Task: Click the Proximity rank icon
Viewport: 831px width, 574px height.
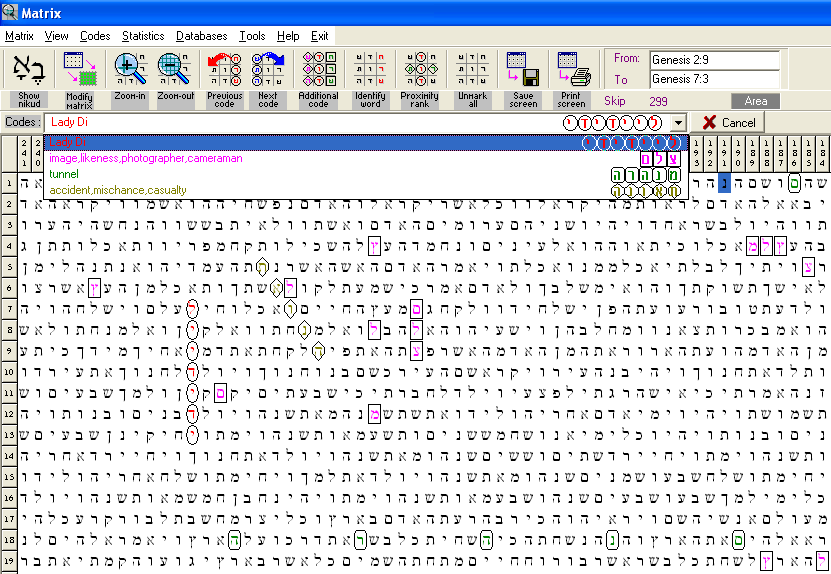Action: click(x=420, y=69)
